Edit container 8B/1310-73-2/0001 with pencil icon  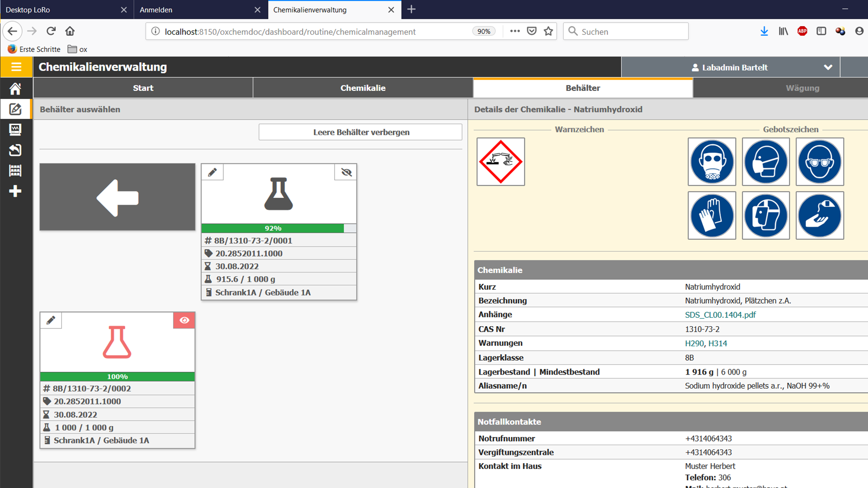coord(212,172)
